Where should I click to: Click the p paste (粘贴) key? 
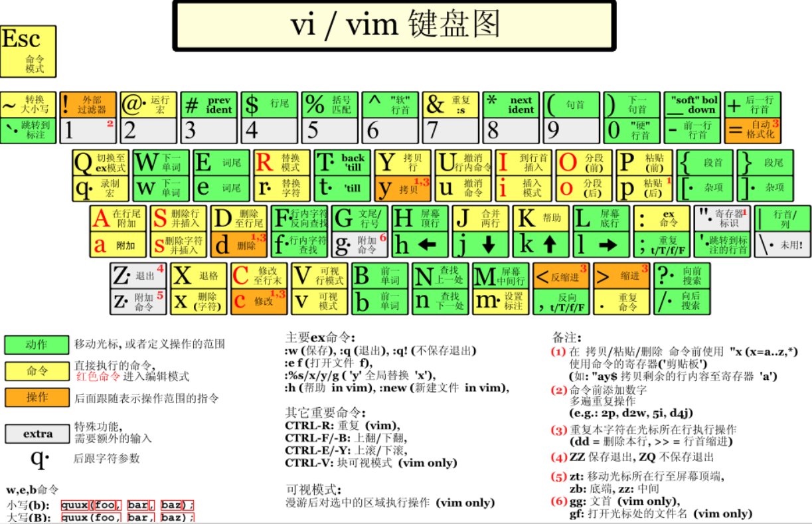(x=639, y=187)
